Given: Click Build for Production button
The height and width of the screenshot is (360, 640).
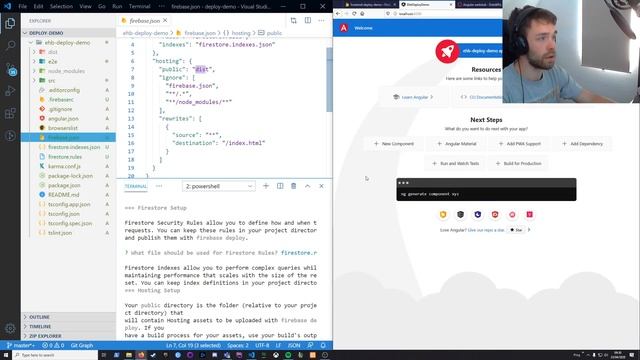Looking at the screenshot, I should pos(518,163).
